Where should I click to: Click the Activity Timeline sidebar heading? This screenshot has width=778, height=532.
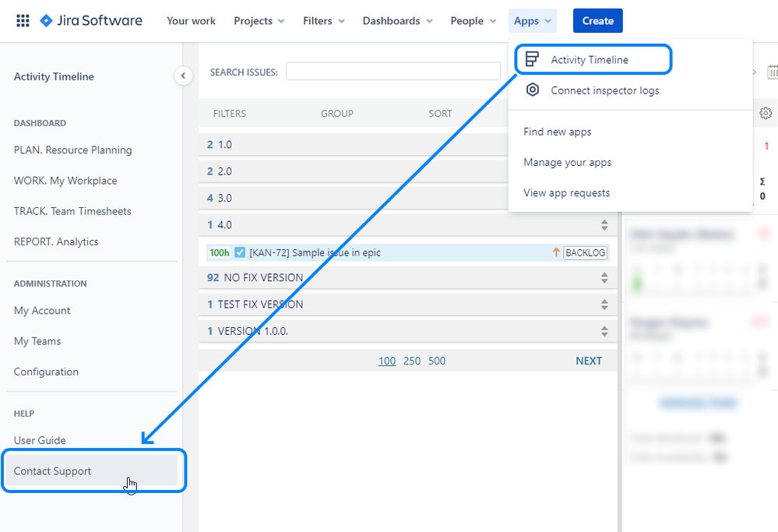[x=54, y=76]
